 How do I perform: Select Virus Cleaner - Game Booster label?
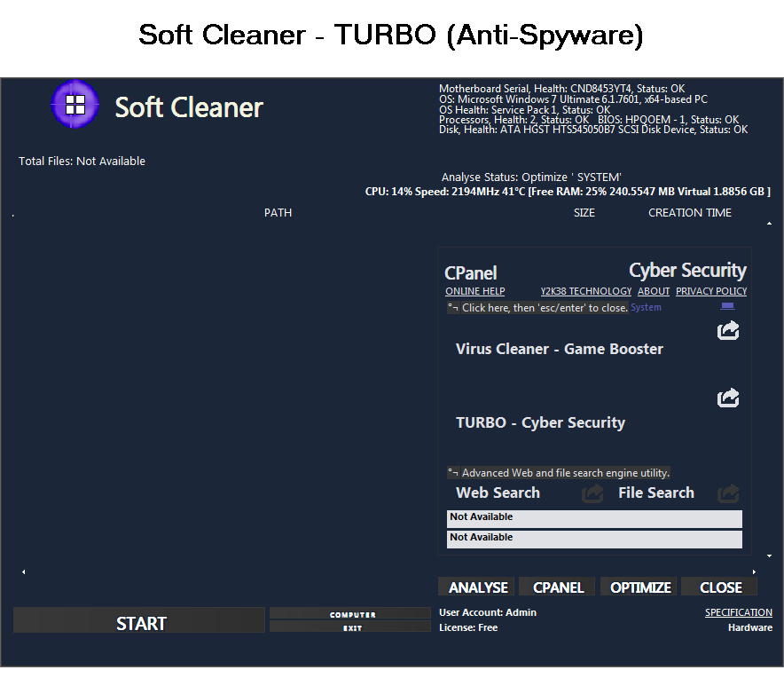point(560,349)
